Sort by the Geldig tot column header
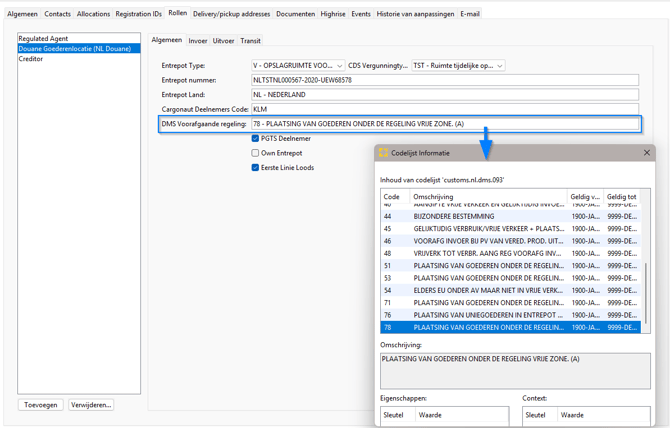 [x=622, y=196]
